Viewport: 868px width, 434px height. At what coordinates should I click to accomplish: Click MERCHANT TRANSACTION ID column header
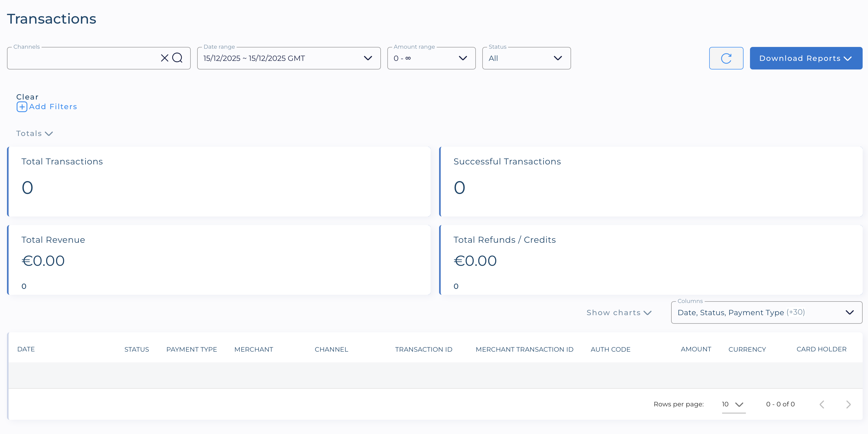[x=524, y=350]
